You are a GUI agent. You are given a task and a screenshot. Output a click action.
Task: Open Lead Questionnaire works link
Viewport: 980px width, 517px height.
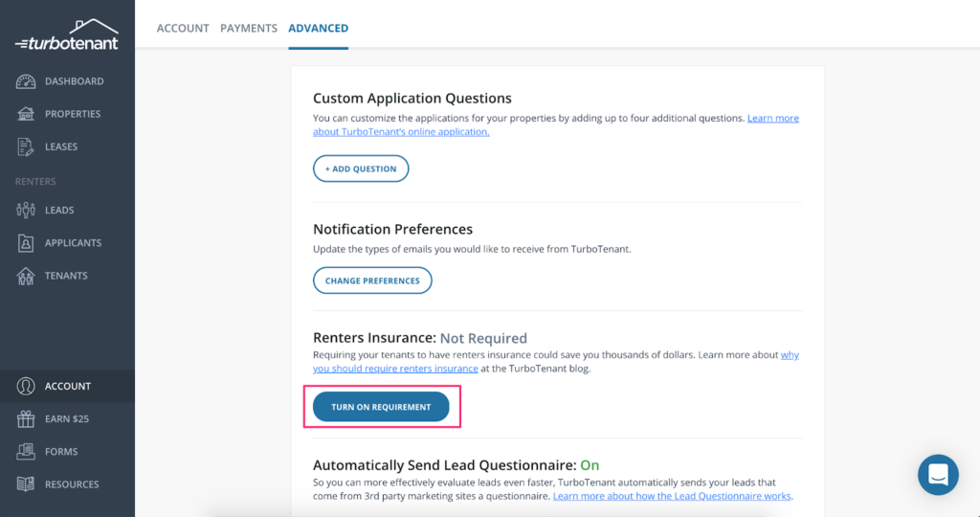[x=673, y=496]
